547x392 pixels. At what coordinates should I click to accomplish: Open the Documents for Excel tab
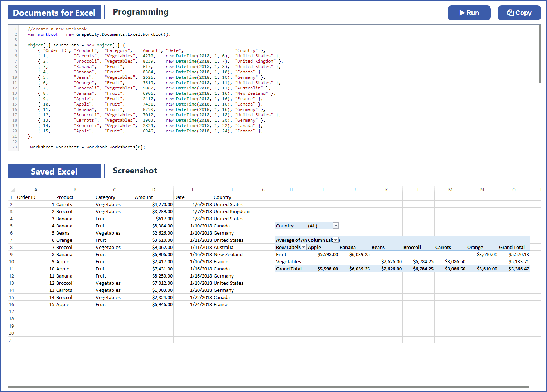pyautogui.click(x=54, y=13)
